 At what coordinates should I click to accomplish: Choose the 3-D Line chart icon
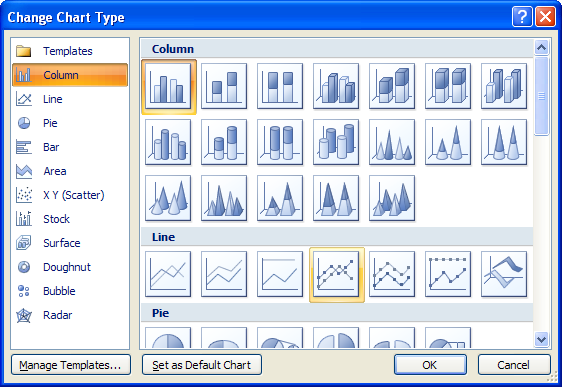click(x=504, y=274)
